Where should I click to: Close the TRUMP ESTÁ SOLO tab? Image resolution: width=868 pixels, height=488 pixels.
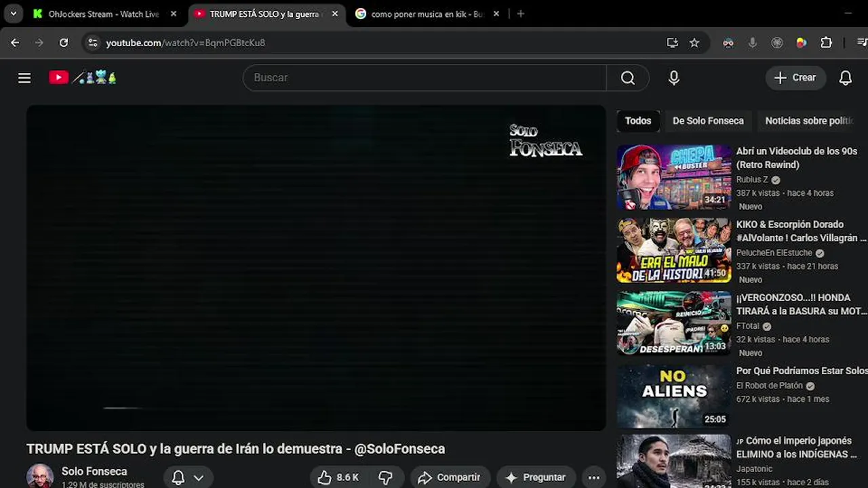tap(335, 14)
